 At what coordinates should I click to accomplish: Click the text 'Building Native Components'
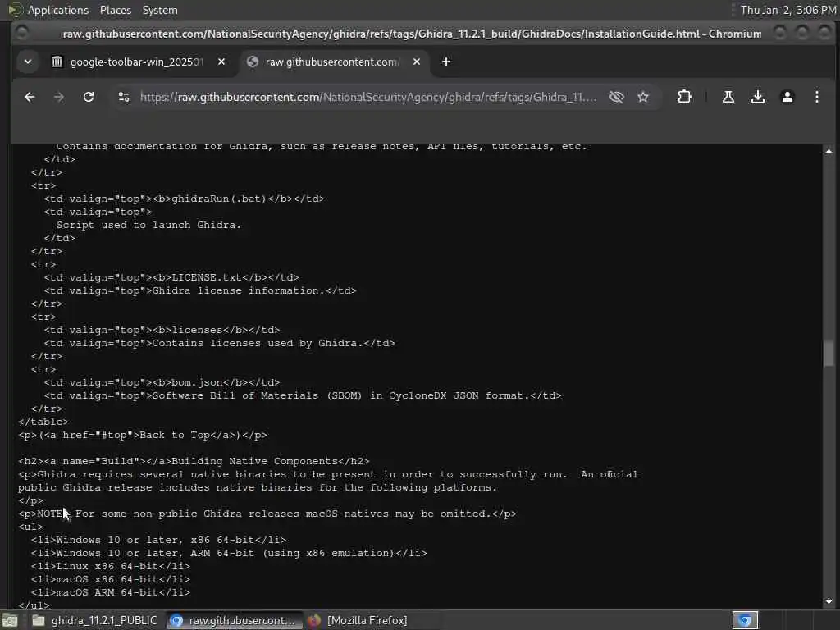254,461
